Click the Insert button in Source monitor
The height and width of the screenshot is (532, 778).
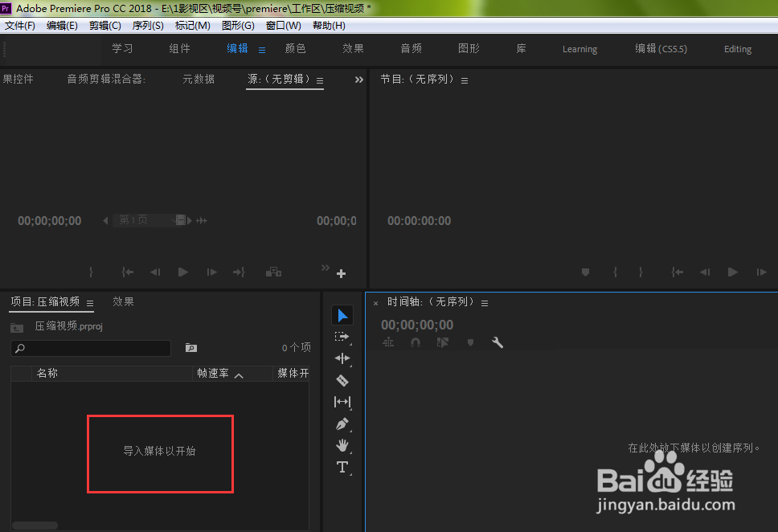[x=273, y=272]
